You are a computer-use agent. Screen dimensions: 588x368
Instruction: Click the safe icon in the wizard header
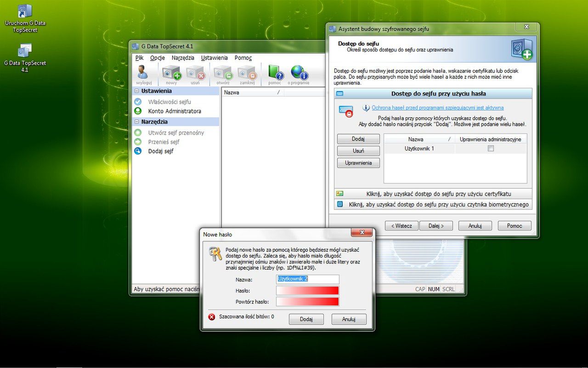click(x=522, y=49)
